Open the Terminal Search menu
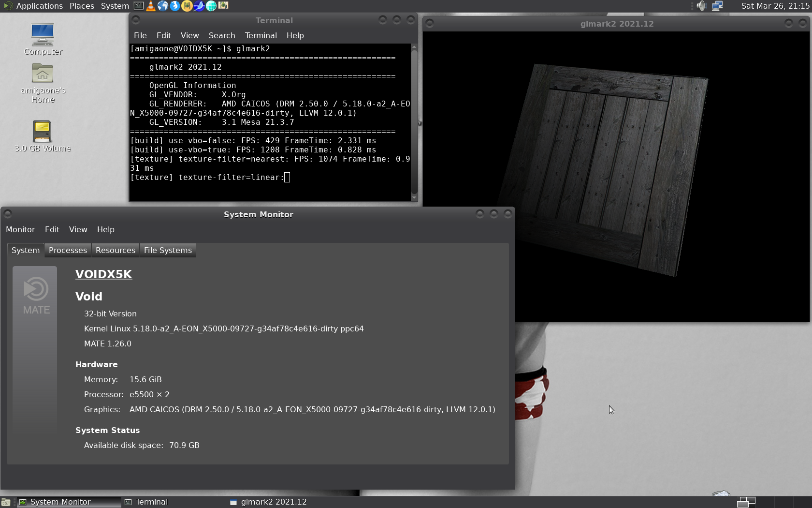Viewport: 812px width, 508px height. coord(222,35)
